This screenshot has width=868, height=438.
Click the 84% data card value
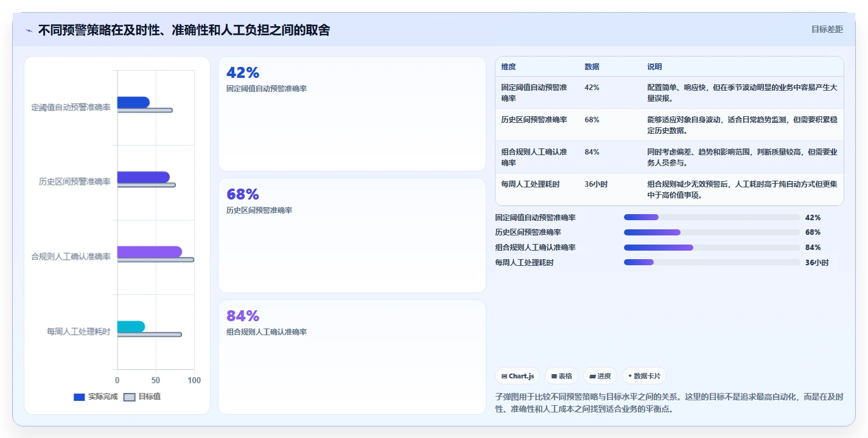tap(243, 316)
